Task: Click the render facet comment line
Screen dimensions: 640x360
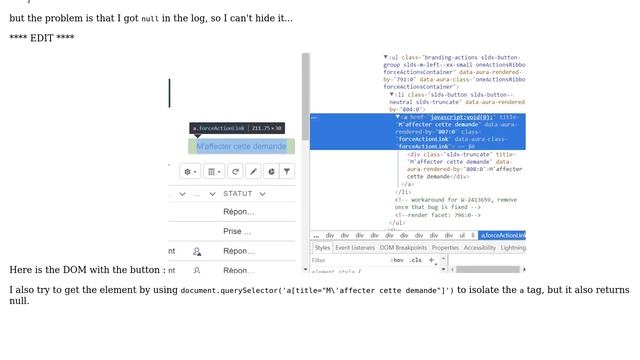Action: coord(437,215)
